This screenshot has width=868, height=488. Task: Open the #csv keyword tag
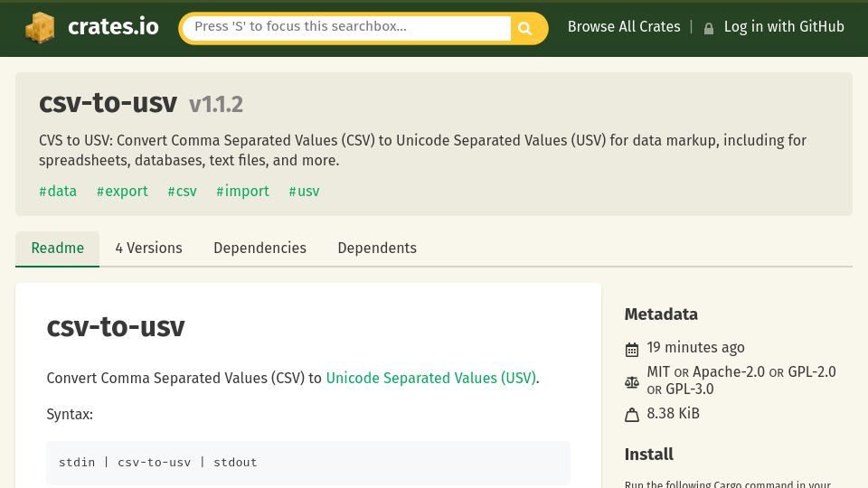tap(182, 192)
